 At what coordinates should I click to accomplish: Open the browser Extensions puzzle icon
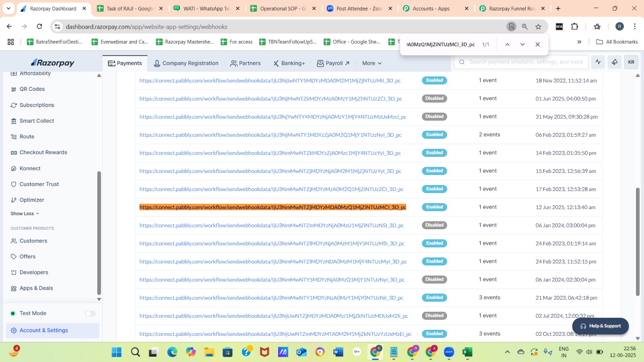(575, 27)
